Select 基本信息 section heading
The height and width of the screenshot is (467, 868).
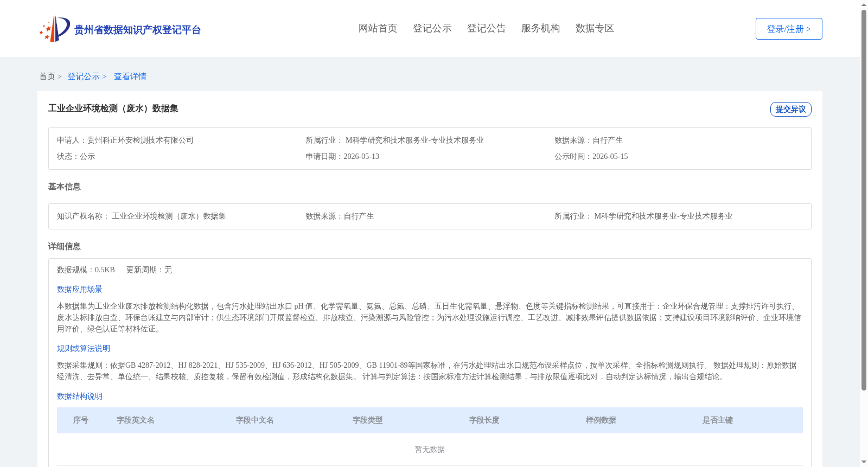(64, 187)
